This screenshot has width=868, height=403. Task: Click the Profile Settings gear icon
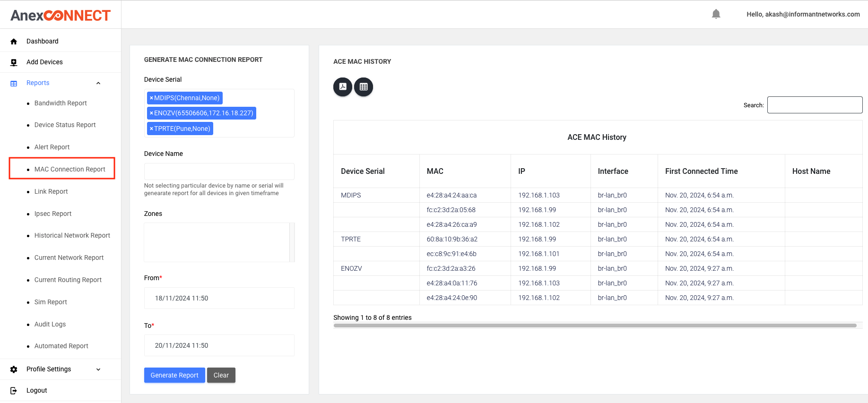14,369
